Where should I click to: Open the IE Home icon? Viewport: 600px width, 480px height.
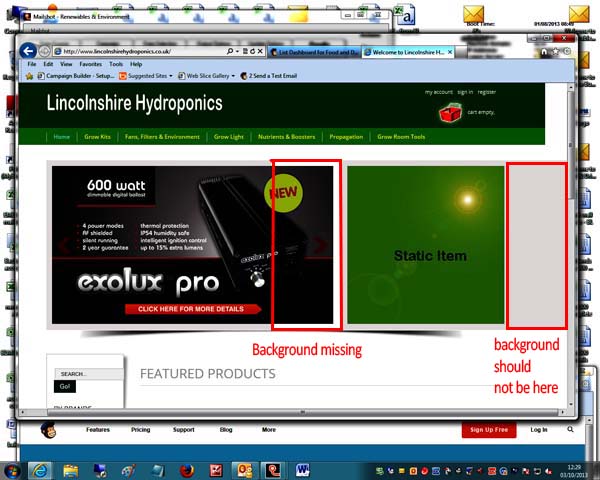(x=544, y=52)
